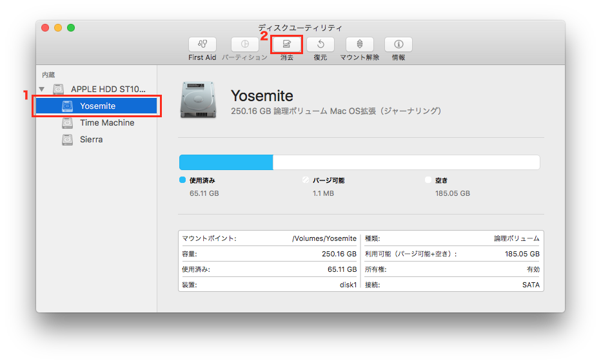The height and width of the screenshot is (364, 601).
Task: Click the disk1 device value
Action: (348, 285)
